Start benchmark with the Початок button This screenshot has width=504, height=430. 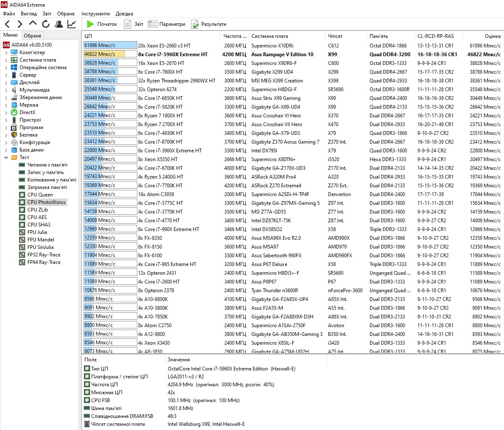coord(102,24)
